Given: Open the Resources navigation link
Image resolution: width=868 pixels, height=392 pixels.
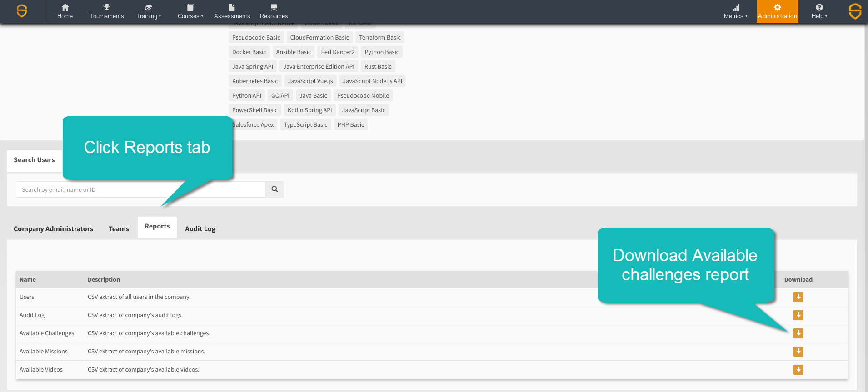Looking at the screenshot, I should [274, 11].
